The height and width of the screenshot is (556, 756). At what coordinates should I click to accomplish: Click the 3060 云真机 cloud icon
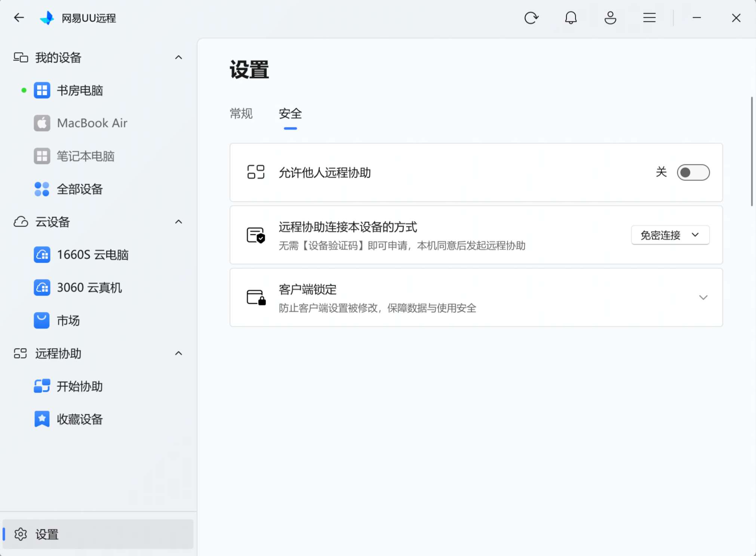[x=42, y=288]
